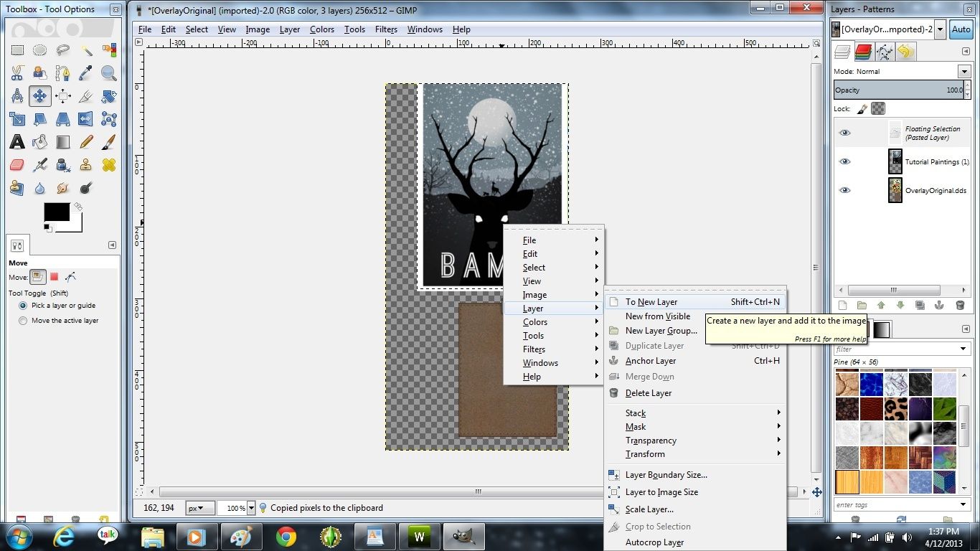Open the Filters menu in menu bar
Screen dimensions: 980x551
point(386,29)
